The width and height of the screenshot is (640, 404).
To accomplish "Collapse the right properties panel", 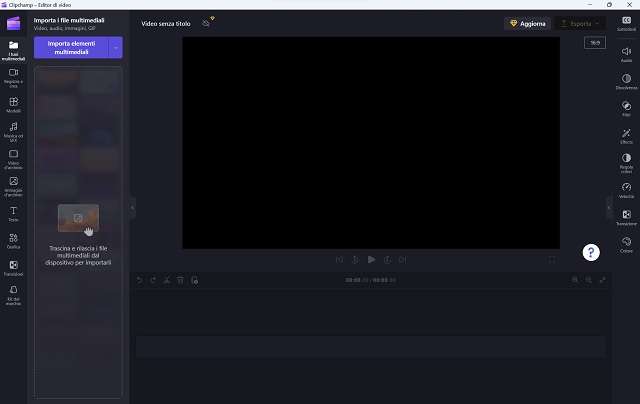I will 609,207.
